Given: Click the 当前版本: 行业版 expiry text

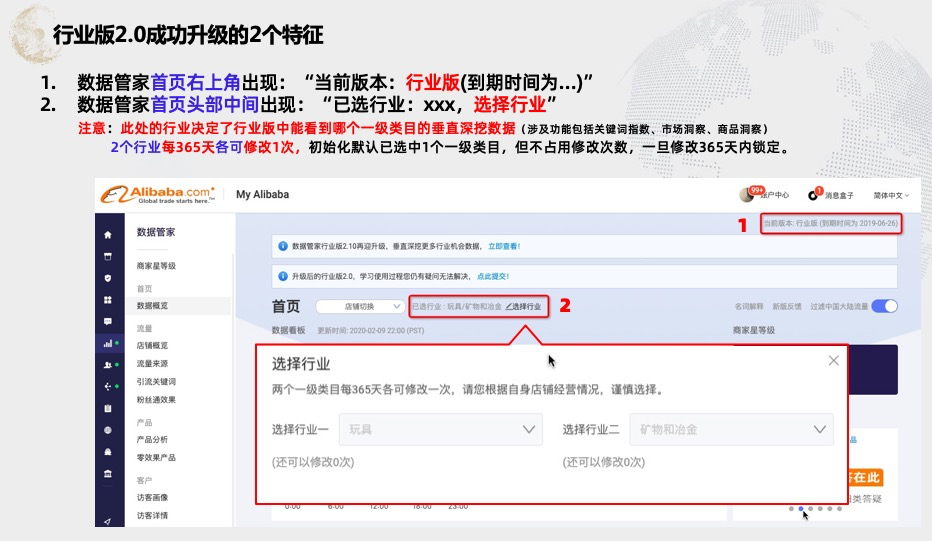Looking at the screenshot, I should tap(830, 224).
